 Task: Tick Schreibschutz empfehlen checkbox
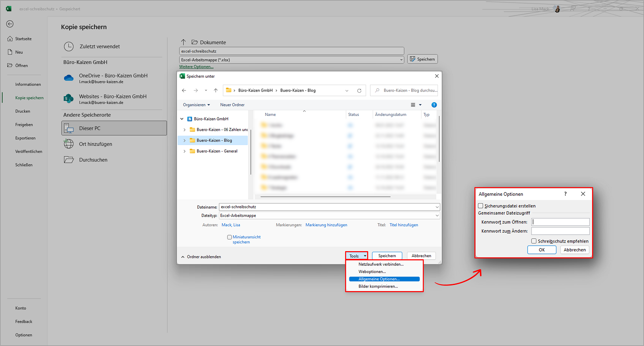coord(534,241)
